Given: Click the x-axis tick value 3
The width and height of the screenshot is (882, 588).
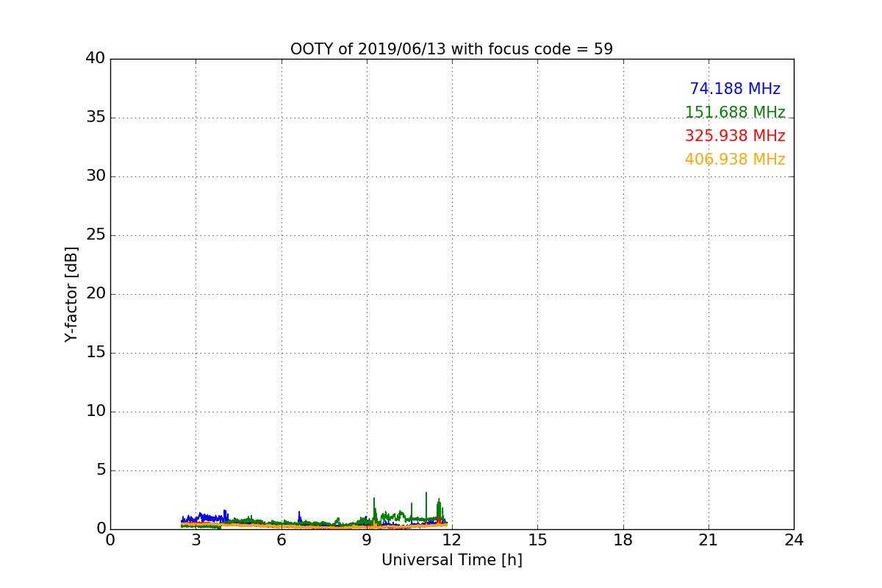Looking at the screenshot, I should click(x=196, y=540).
